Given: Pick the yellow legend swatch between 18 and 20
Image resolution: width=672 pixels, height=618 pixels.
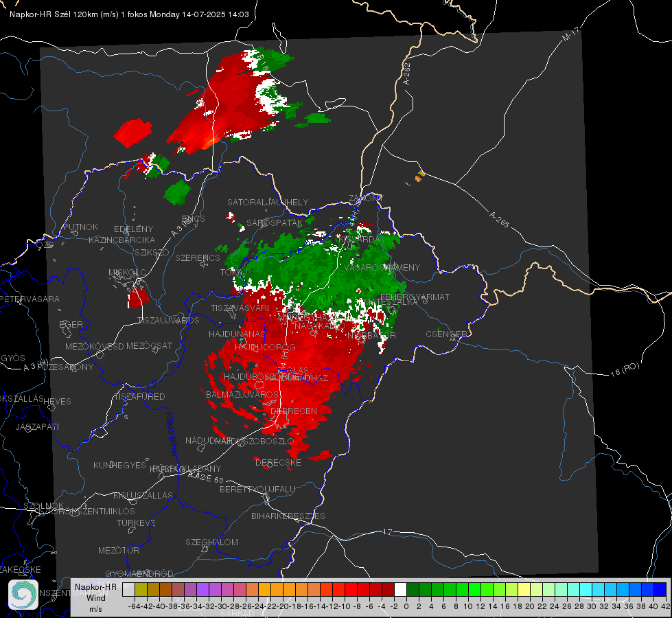Looking at the screenshot, I should (x=524, y=590).
